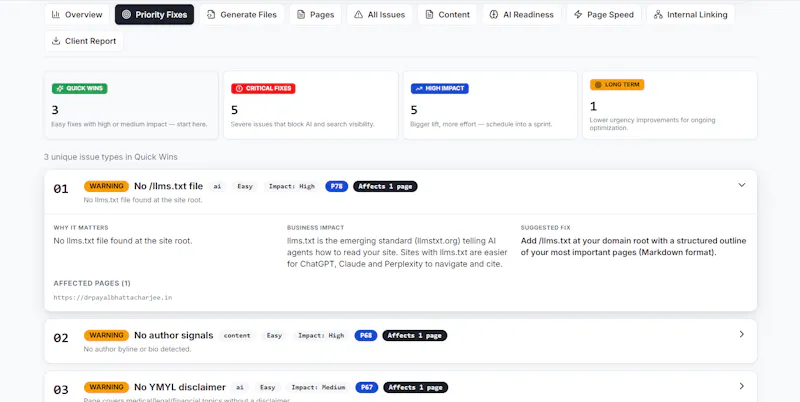Select the Priority Fixes tab
Image resolution: width=800 pixels, height=402 pixels.
[154, 15]
